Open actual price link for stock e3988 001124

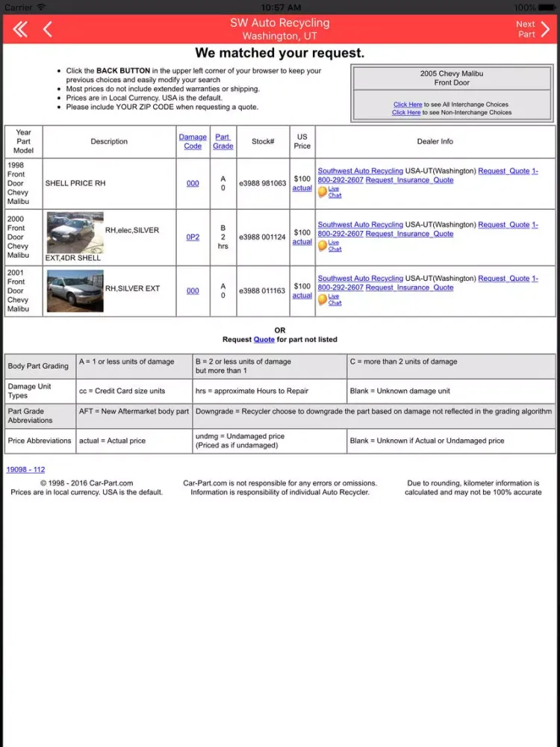pos(302,241)
